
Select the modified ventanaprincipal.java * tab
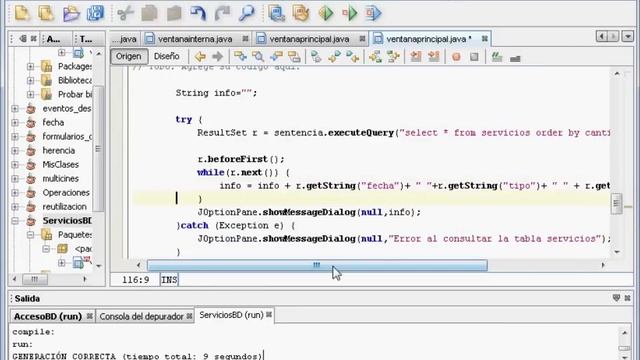click(428, 39)
